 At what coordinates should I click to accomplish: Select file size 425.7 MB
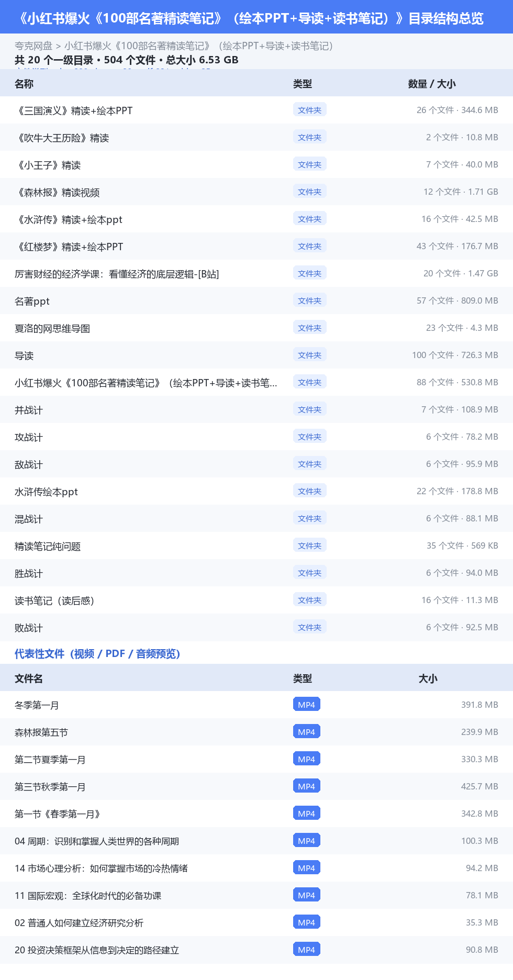[x=479, y=786]
